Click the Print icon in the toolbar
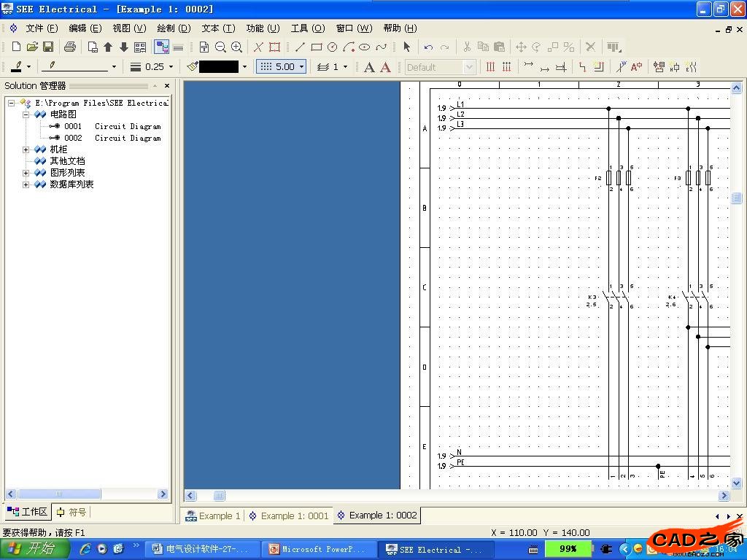 click(x=69, y=47)
